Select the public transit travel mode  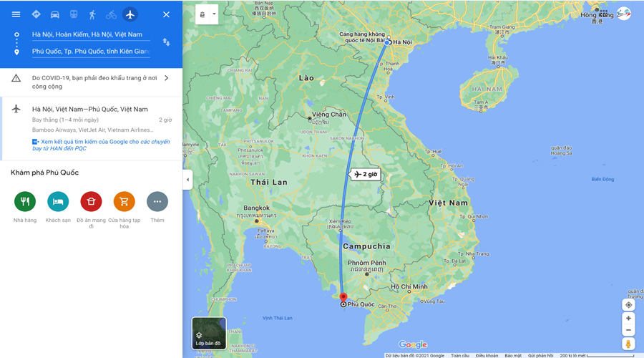tap(74, 14)
